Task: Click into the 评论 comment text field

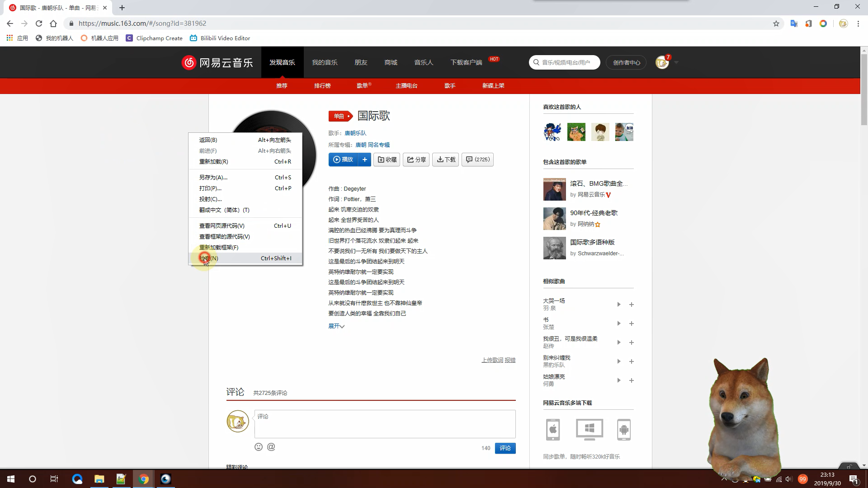Action: (384, 424)
